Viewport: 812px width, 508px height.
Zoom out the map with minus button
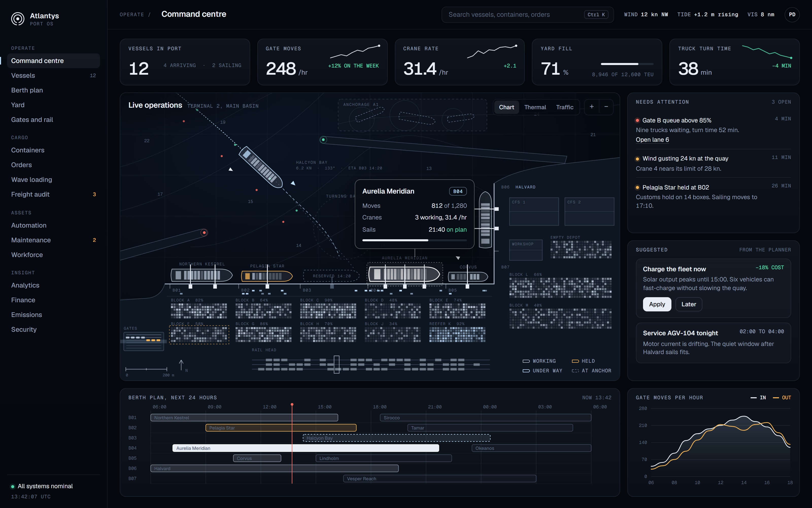point(606,107)
